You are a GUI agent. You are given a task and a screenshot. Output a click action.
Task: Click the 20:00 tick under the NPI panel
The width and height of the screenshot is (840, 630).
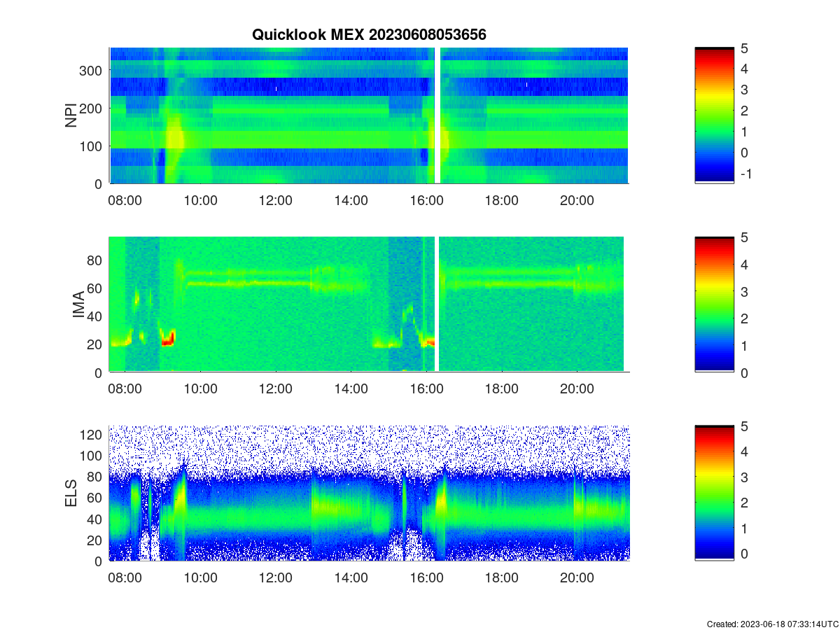pos(577,200)
